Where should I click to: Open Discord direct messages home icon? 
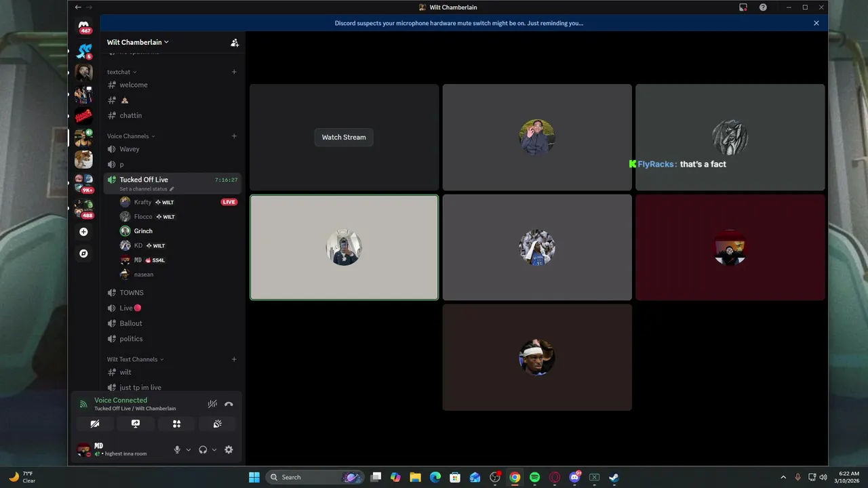click(84, 26)
